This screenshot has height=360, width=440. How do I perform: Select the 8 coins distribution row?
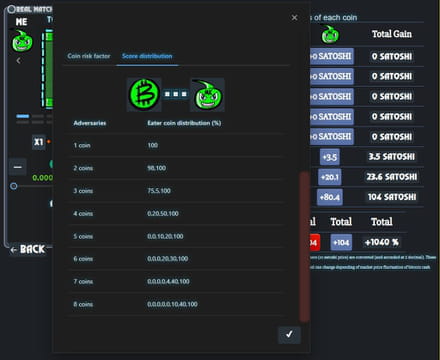pos(177,304)
